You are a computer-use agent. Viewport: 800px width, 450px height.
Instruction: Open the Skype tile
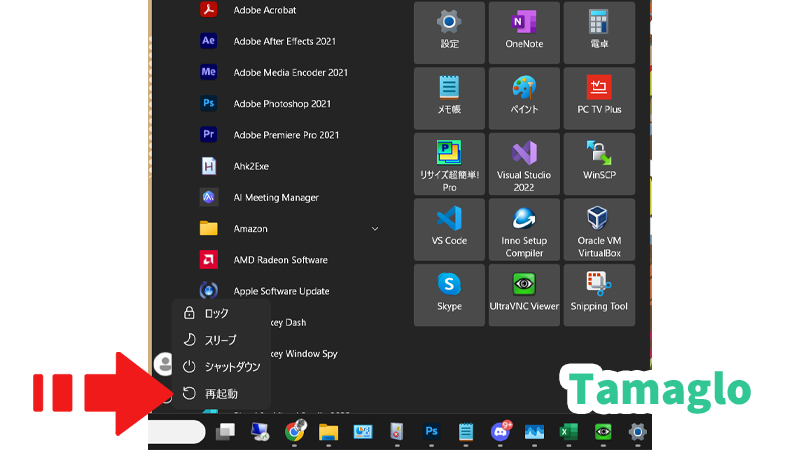[x=449, y=294]
